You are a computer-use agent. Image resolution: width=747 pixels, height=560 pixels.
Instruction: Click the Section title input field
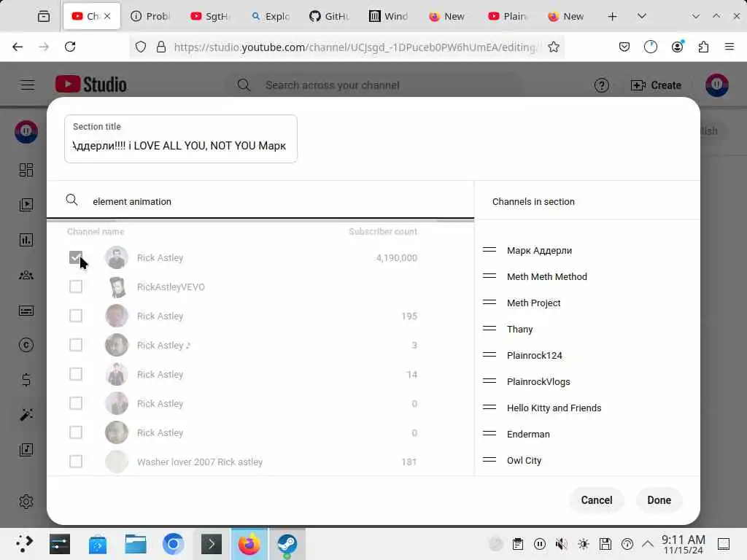pos(181,139)
